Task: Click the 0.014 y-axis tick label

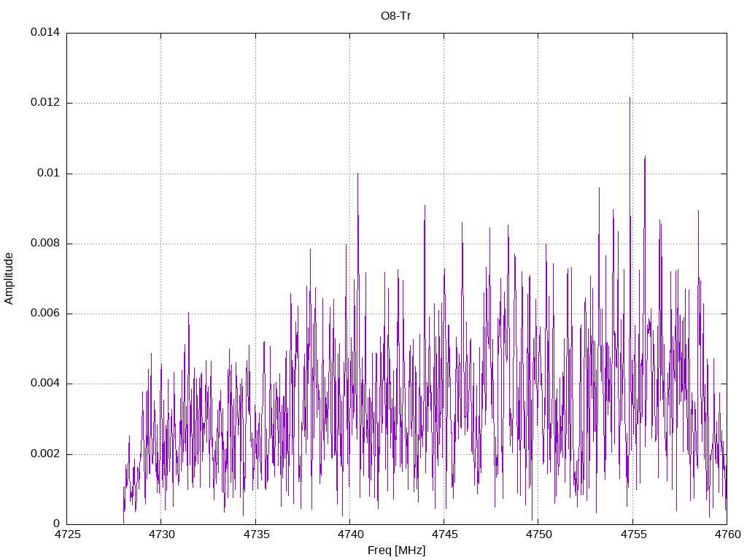Action: click(x=45, y=32)
